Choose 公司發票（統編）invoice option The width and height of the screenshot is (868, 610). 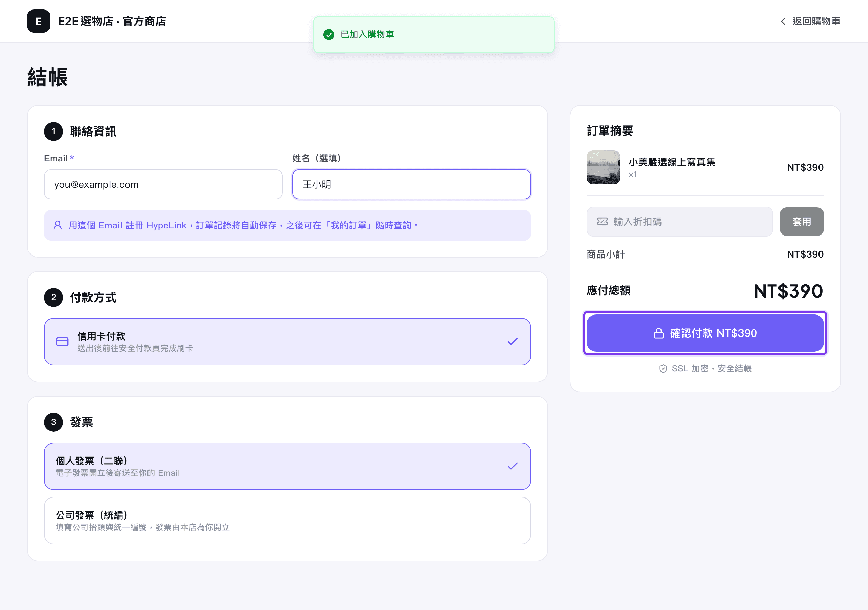pos(287,521)
